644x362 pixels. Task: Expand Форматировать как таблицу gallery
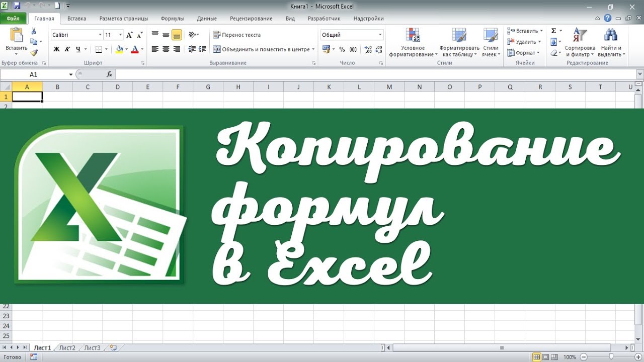tap(459, 42)
